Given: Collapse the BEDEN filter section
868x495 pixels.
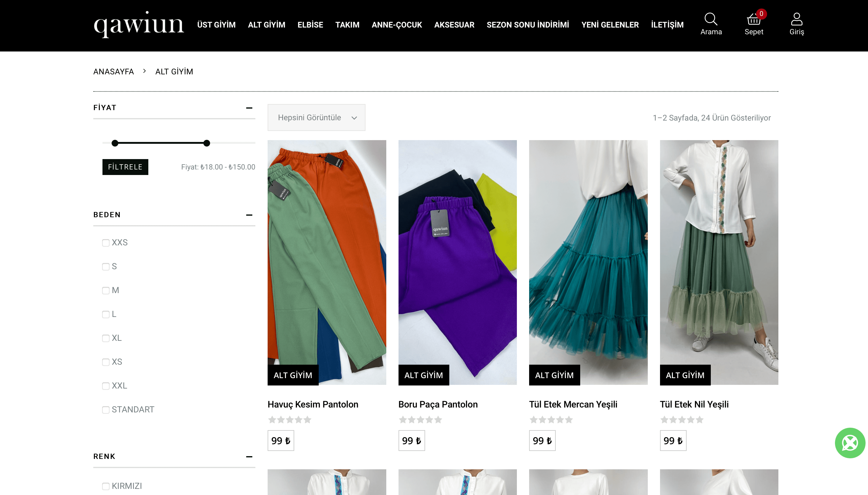Looking at the screenshot, I should (x=249, y=215).
